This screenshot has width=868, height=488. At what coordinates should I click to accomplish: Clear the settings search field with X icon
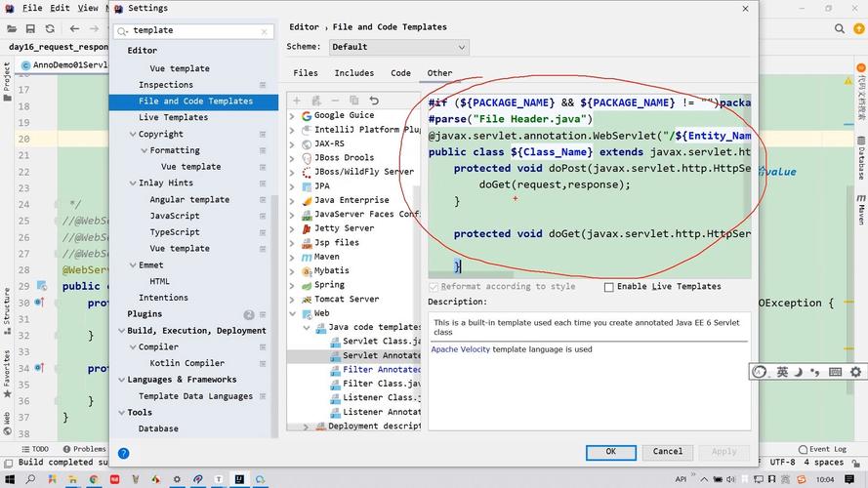(x=264, y=31)
